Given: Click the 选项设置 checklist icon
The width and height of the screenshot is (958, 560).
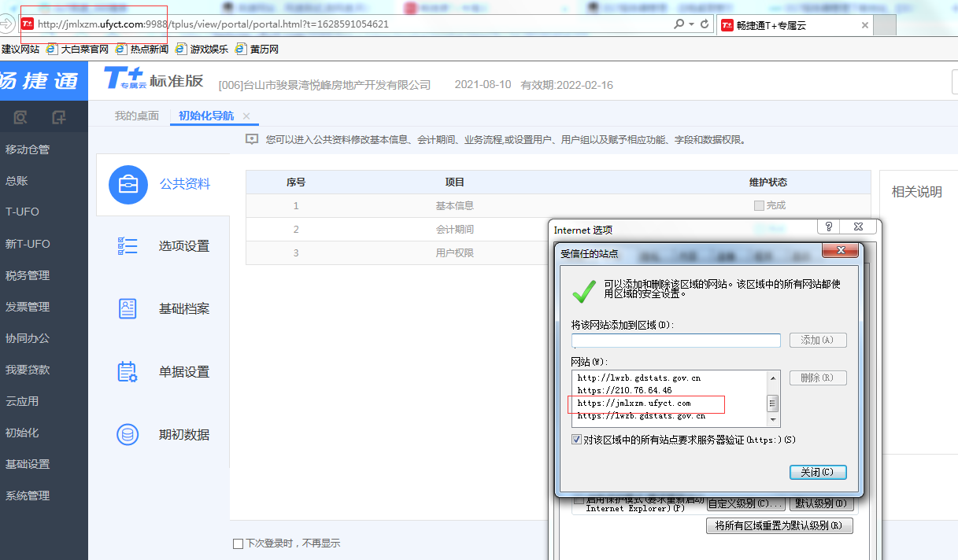Looking at the screenshot, I should 128,245.
